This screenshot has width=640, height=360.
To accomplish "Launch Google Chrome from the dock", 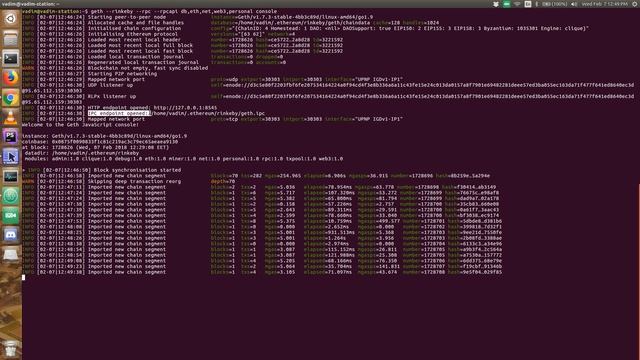I will coord(11,98).
